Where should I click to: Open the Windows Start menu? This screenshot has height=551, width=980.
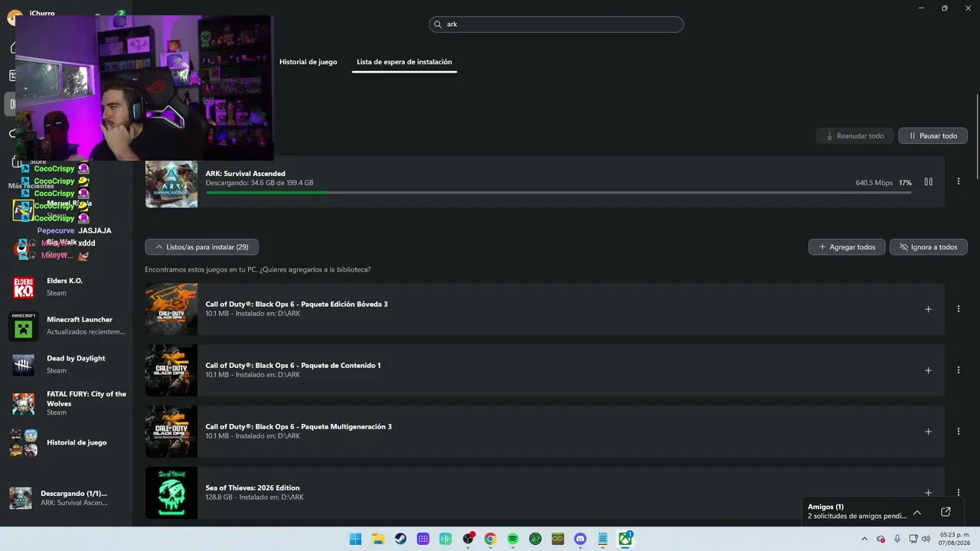(x=355, y=539)
